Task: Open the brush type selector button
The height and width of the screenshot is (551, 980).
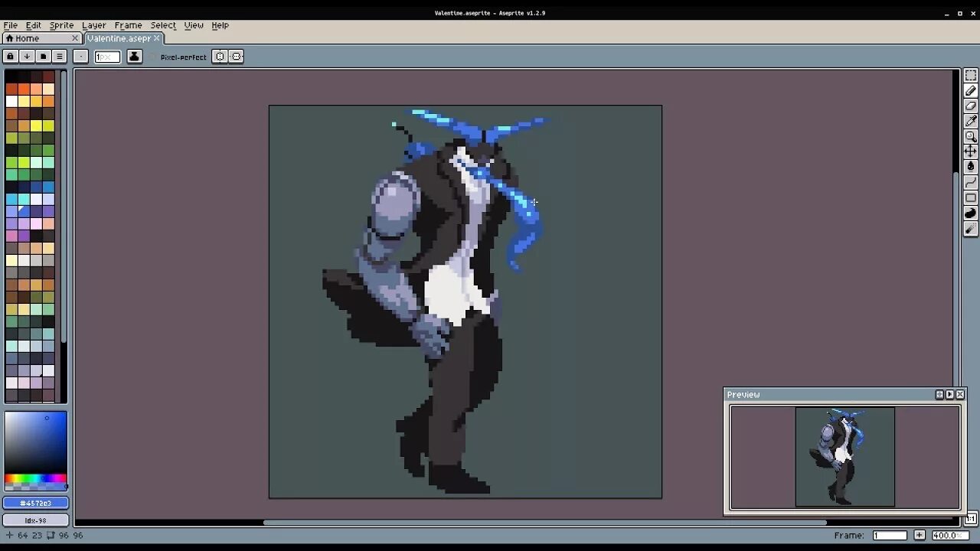Action: [x=80, y=56]
